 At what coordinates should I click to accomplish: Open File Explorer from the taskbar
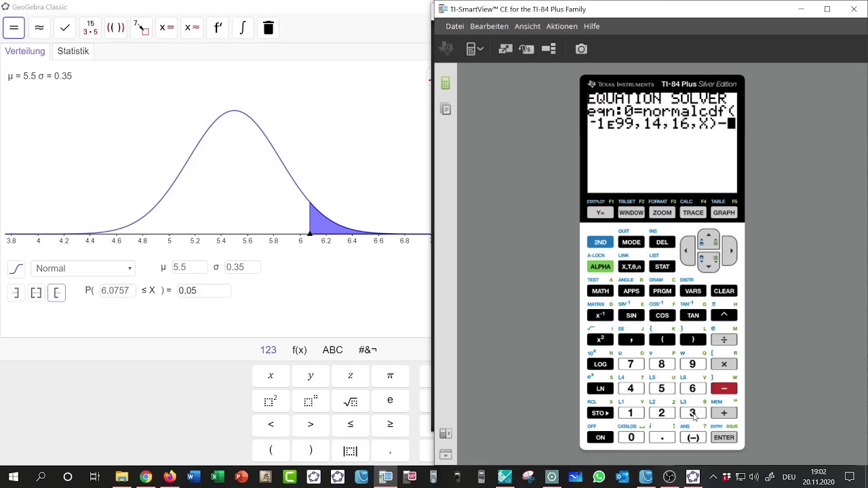pos(122,477)
